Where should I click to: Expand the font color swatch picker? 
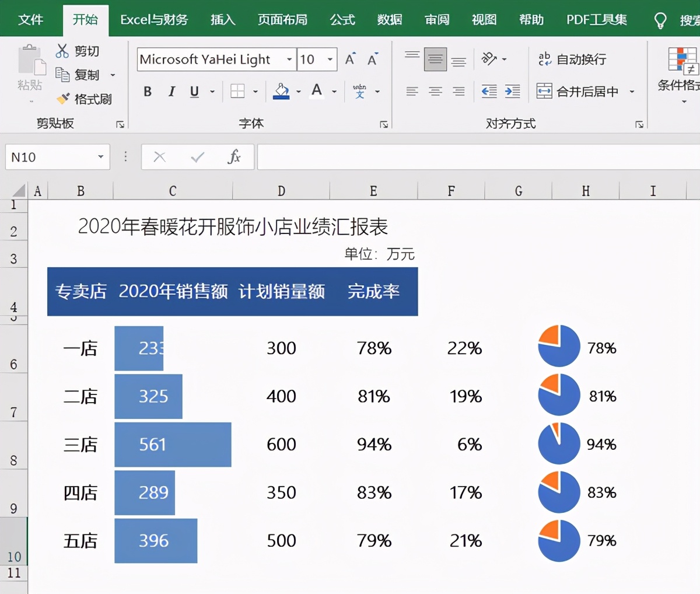pyautogui.click(x=334, y=92)
